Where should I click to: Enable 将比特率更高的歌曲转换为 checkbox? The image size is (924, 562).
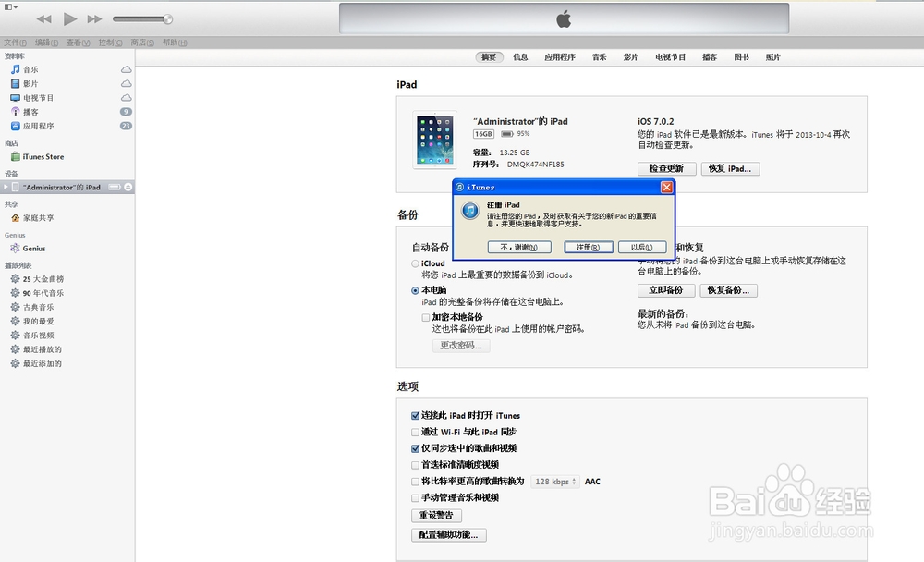click(416, 482)
